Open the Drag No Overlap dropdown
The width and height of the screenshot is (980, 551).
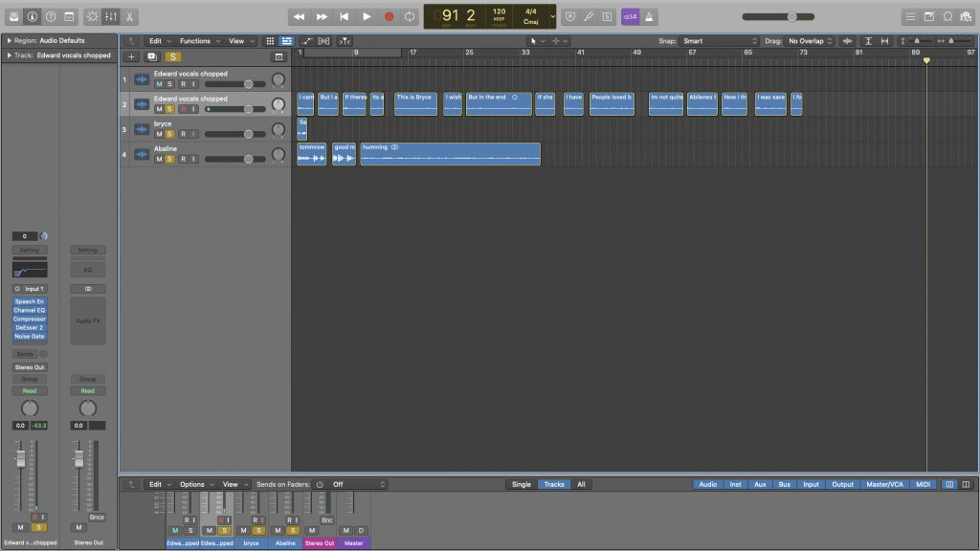(810, 41)
